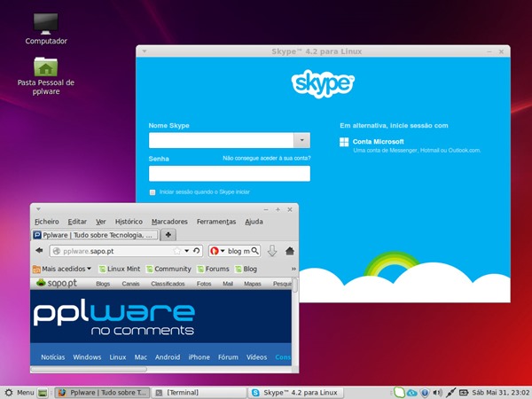This screenshot has width=532, height=399.
Task: Click Fórum in pplware navigation
Action: (x=228, y=357)
